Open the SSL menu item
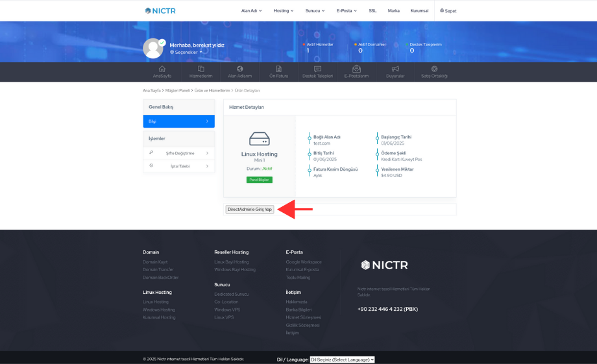Screen dimensions: 597x364 point(372,10)
